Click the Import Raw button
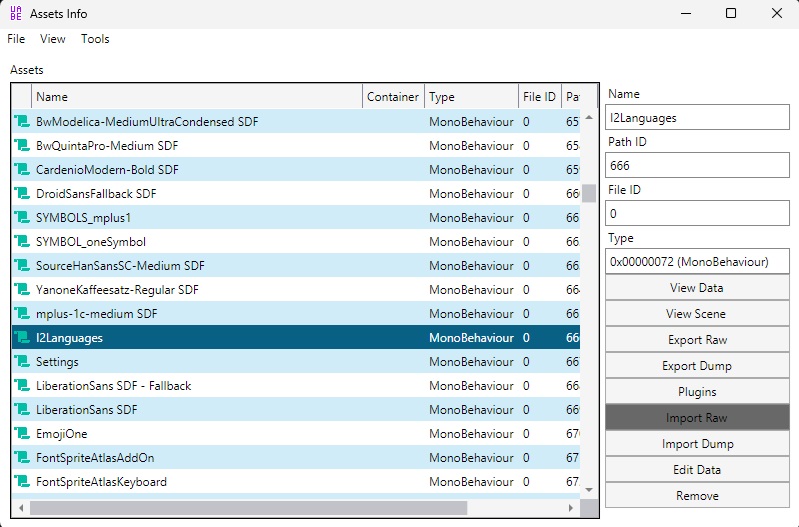This screenshot has height=527, width=799. [x=697, y=417]
